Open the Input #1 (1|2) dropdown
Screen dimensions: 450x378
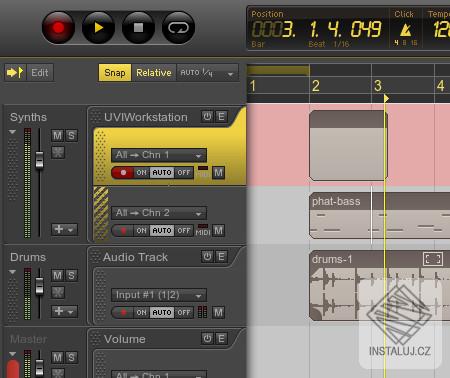click(x=159, y=295)
